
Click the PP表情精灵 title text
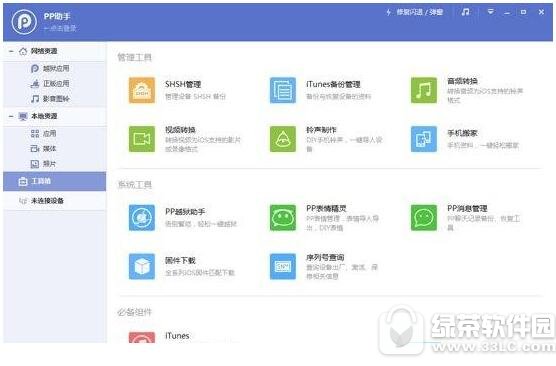326,208
